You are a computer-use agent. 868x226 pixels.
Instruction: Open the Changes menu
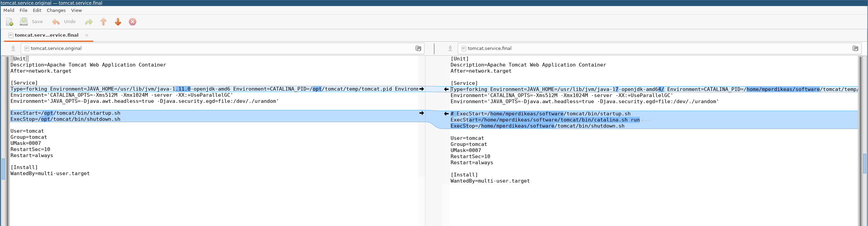tap(56, 11)
